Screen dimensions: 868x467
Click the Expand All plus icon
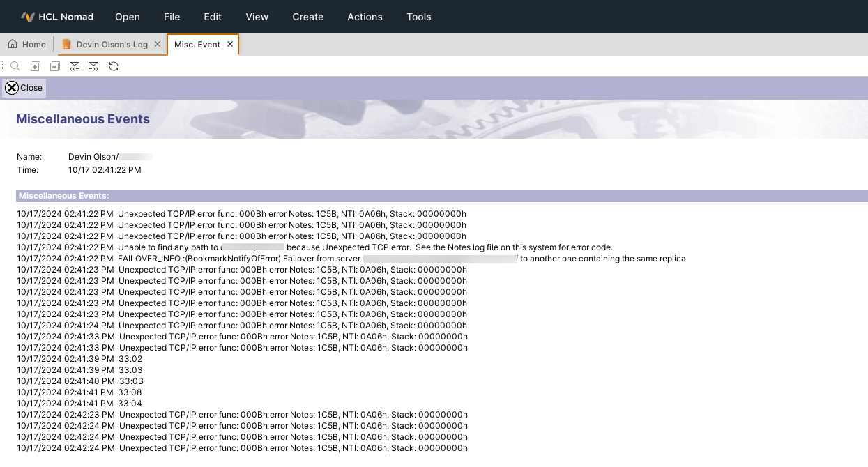click(x=36, y=66)
